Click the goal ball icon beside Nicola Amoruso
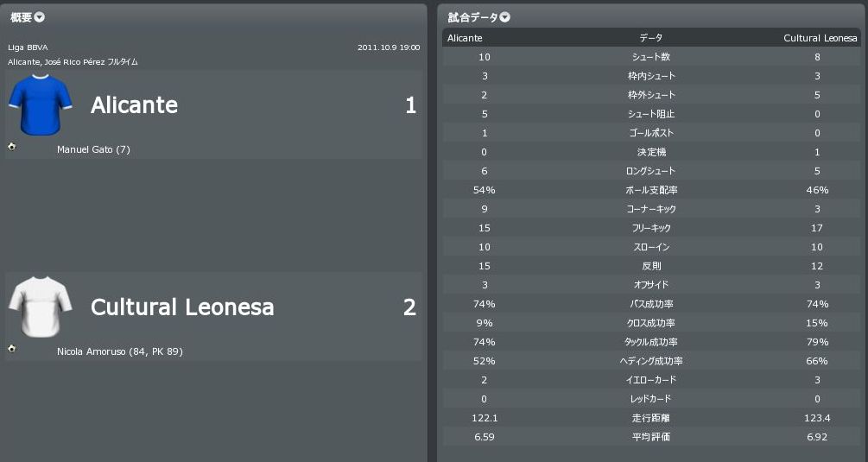Viewport: 868px width, 462px height. coord(12,349)
